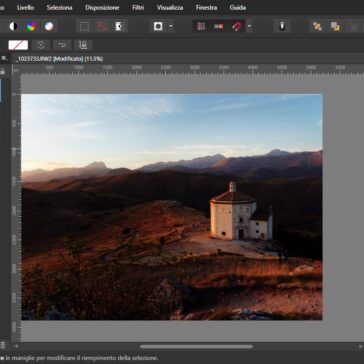Apply auto colors rainbow wheel icon
This screenshot has width=364, height=364.
[x=31, y=26]
